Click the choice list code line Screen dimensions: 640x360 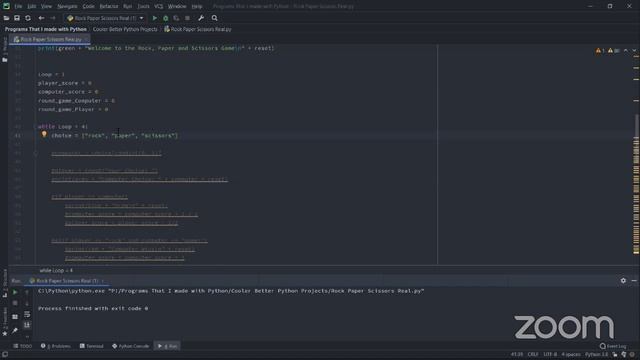pyautogui.click(x=115, y=136)
